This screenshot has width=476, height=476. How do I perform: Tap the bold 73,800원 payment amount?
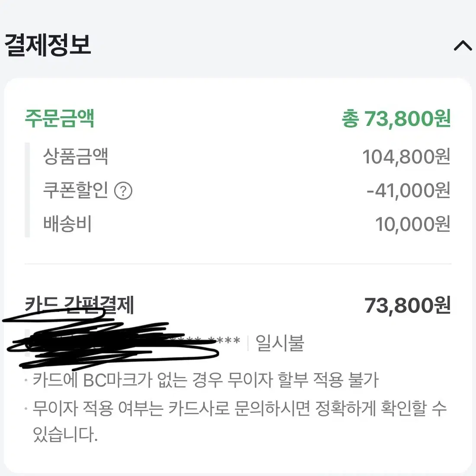[407, 305]
